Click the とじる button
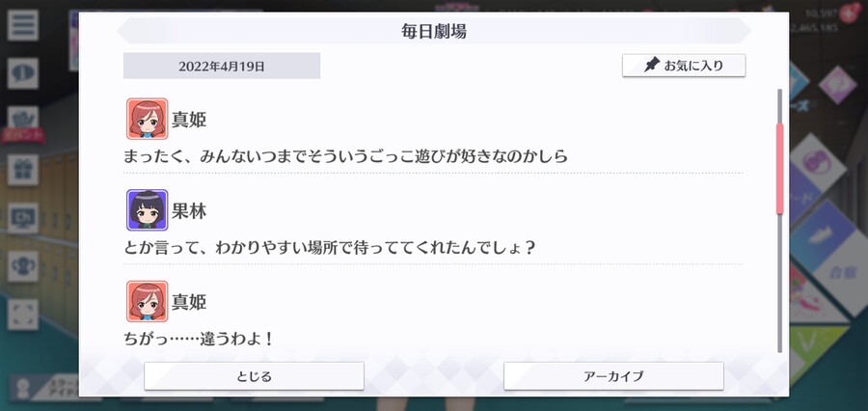Image resolution: width=868 pixels, height=411 pixels. click(x=254, y=376)
